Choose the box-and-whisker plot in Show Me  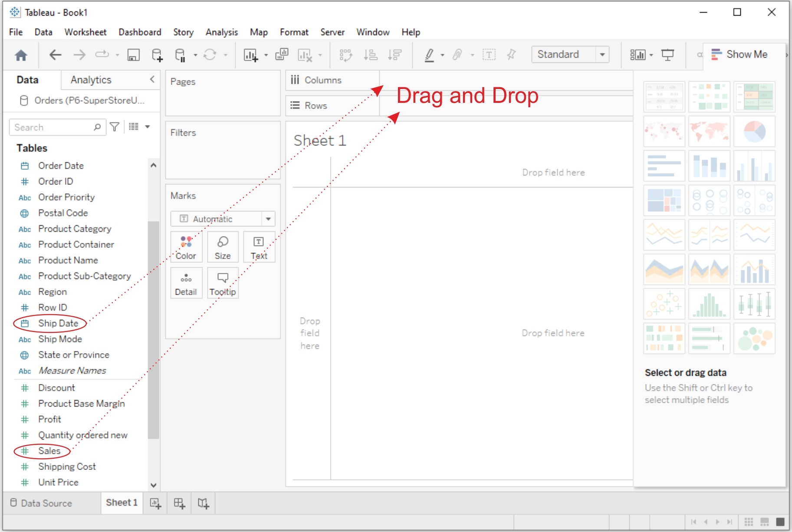[755, 304]
